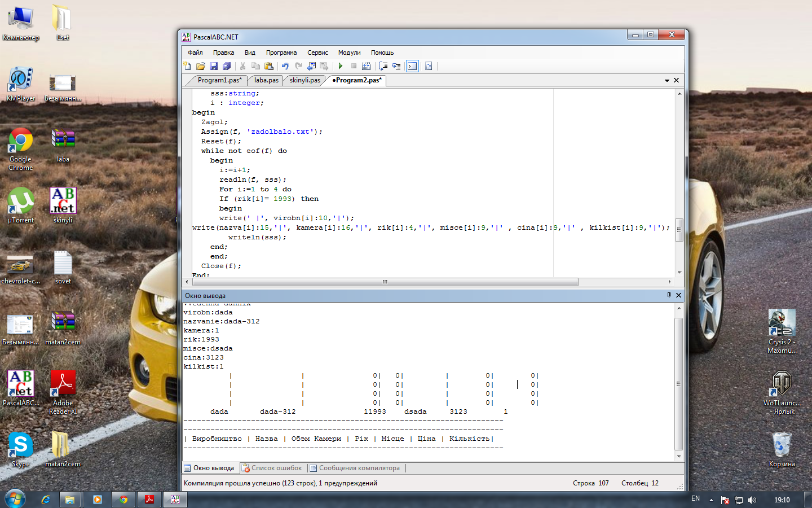
Task: Click the Step Over debug icon
Action: pyautogui.click(x=383, y=66)
